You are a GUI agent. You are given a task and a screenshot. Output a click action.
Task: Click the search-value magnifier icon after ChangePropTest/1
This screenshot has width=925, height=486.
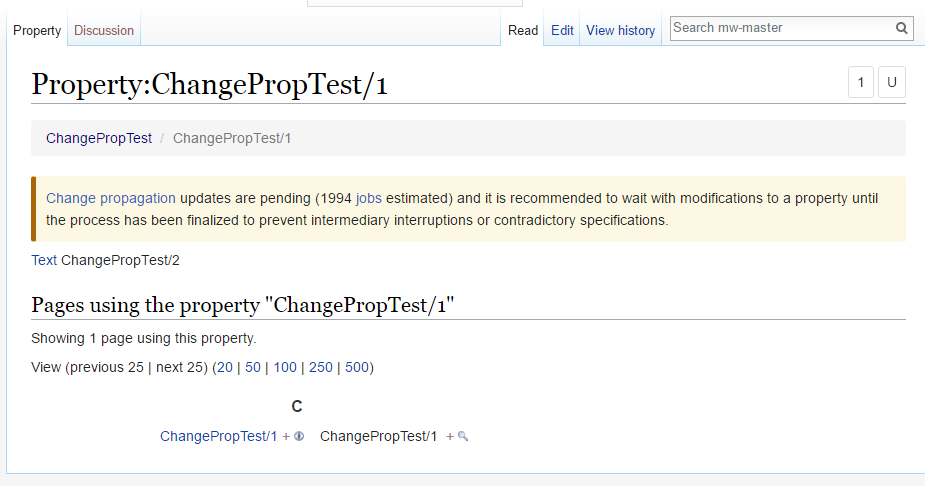(462, 436)
